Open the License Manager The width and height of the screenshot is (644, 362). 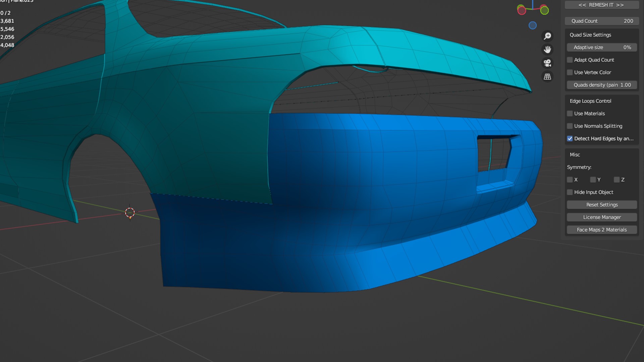click(x=602, y=217)
